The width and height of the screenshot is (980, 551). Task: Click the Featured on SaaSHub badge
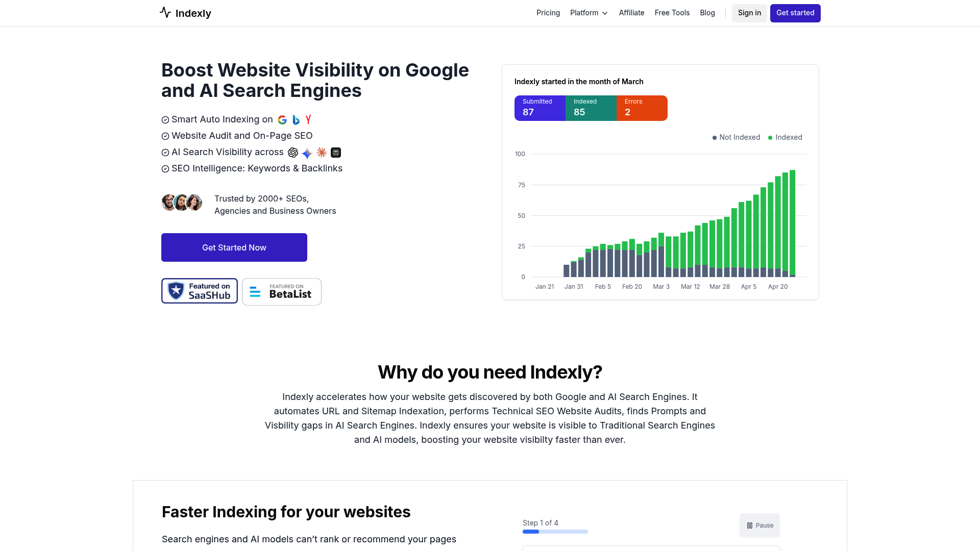(199, 291)
